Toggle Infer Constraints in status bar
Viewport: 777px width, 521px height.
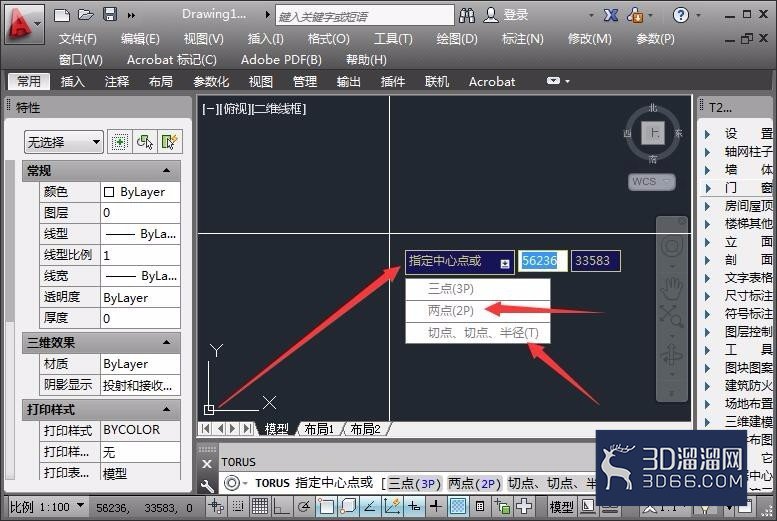click(x=216, y=507)
